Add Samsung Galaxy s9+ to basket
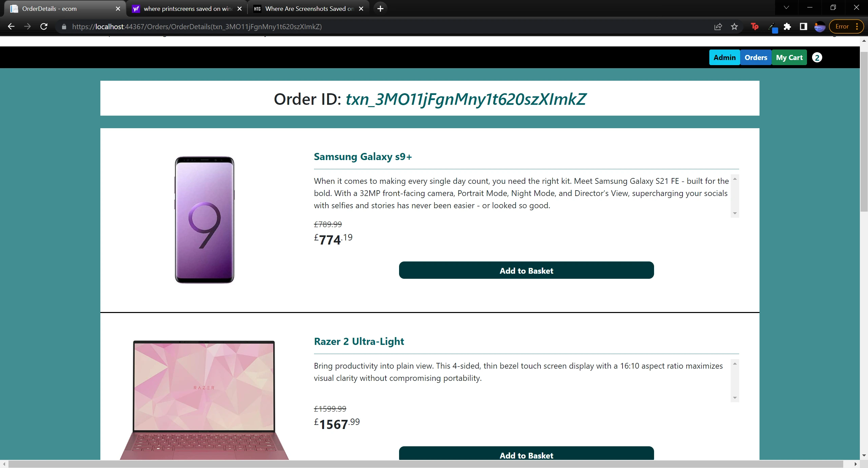The width and height of the screenshot is (868, 468). 526,270
